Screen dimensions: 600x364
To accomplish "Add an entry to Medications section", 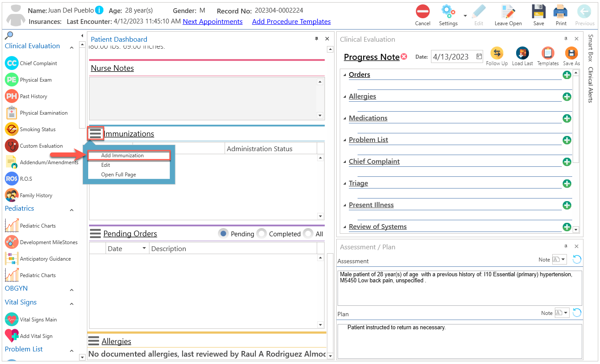I will [x=567, y=119].
